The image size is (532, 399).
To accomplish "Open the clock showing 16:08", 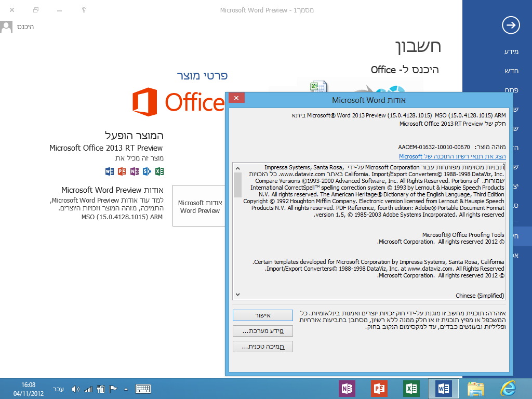I will pos(29,389).
